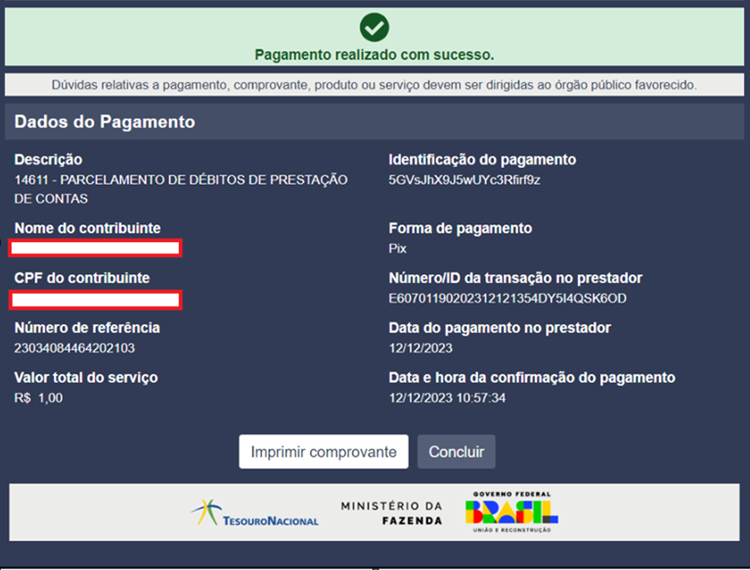Screen dimensions: 750x570
Task: Select the value R$ 1,00
Action: tap(38, 398)
